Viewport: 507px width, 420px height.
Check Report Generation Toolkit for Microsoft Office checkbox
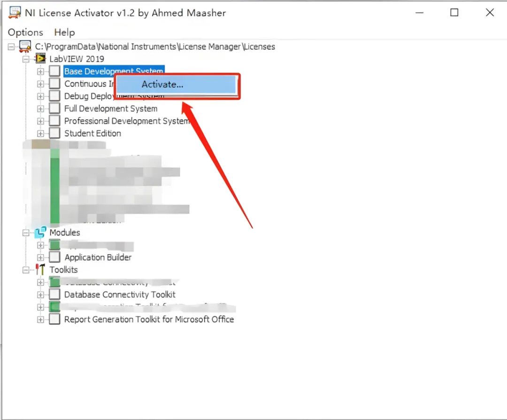(54, 319)
